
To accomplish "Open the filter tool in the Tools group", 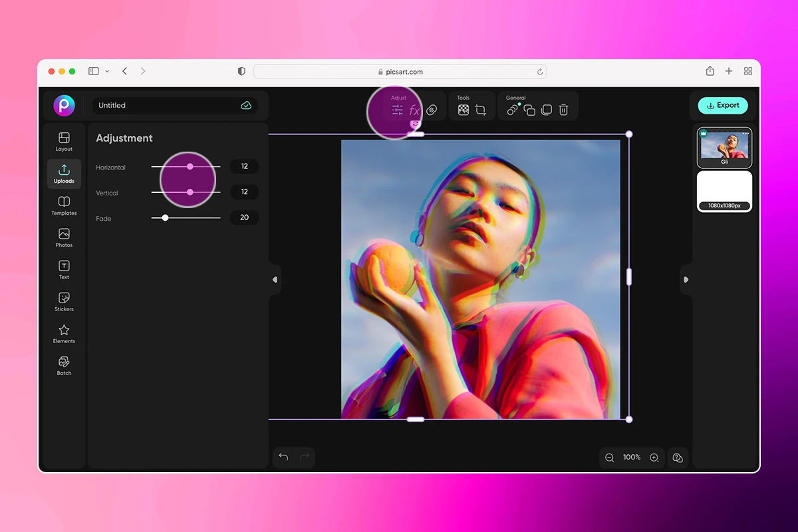I will point(462,109).
